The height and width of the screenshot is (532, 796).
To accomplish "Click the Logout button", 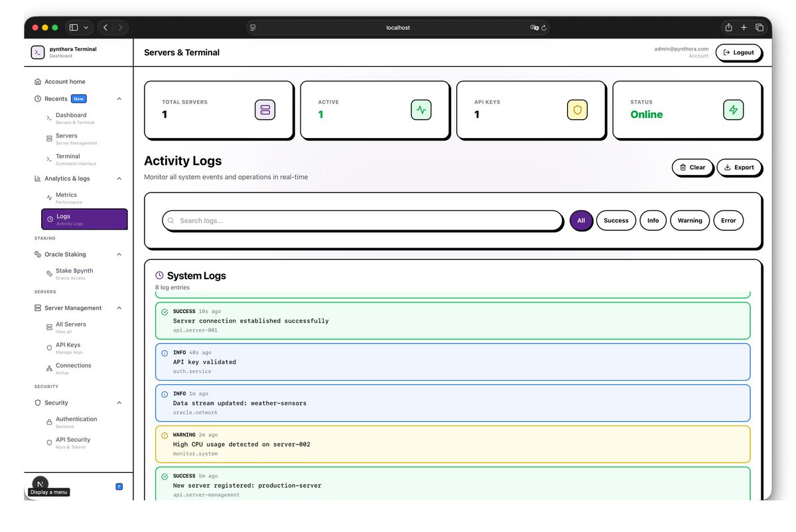I will [738, 52].
